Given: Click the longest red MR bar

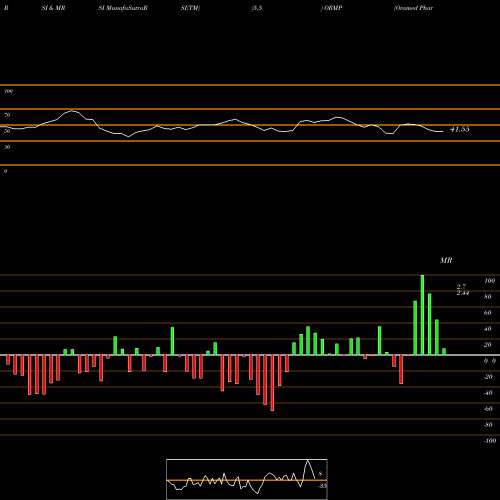Looking at the screenshot, I should tap(272, 383).
